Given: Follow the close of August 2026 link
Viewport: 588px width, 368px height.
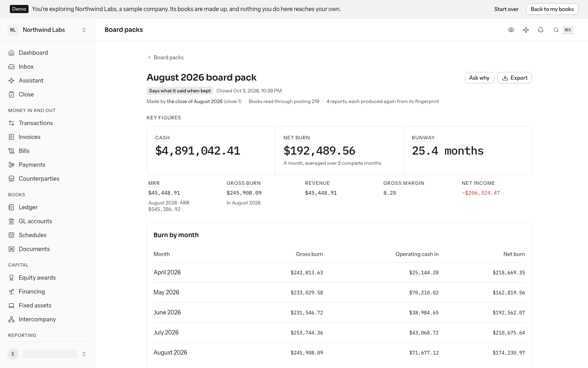Looking at the screenshot, I should click(x=195, y=101).
